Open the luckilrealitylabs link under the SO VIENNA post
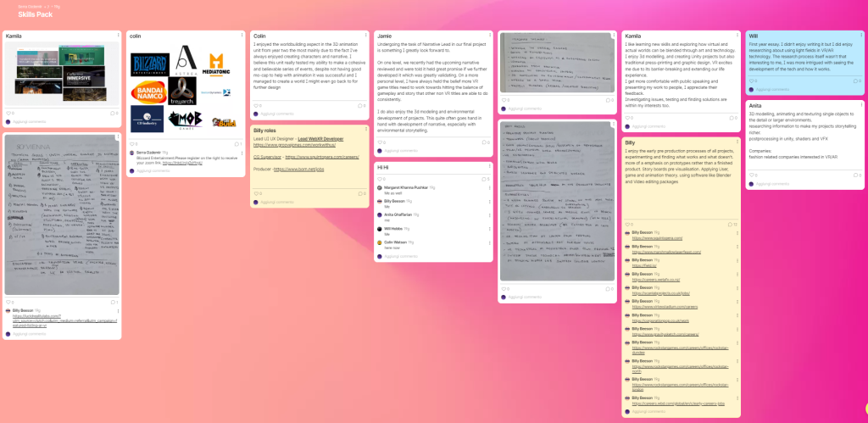 click(x=65, y=320)
